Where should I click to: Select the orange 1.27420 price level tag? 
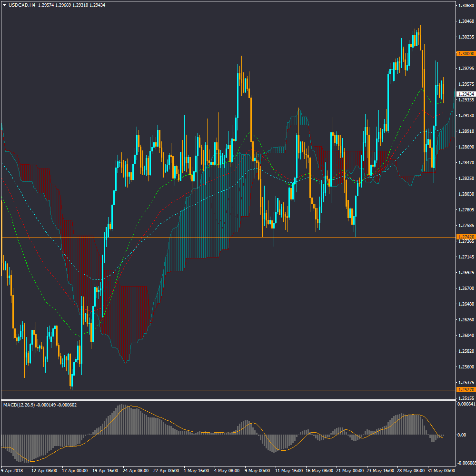coord(465,237)
